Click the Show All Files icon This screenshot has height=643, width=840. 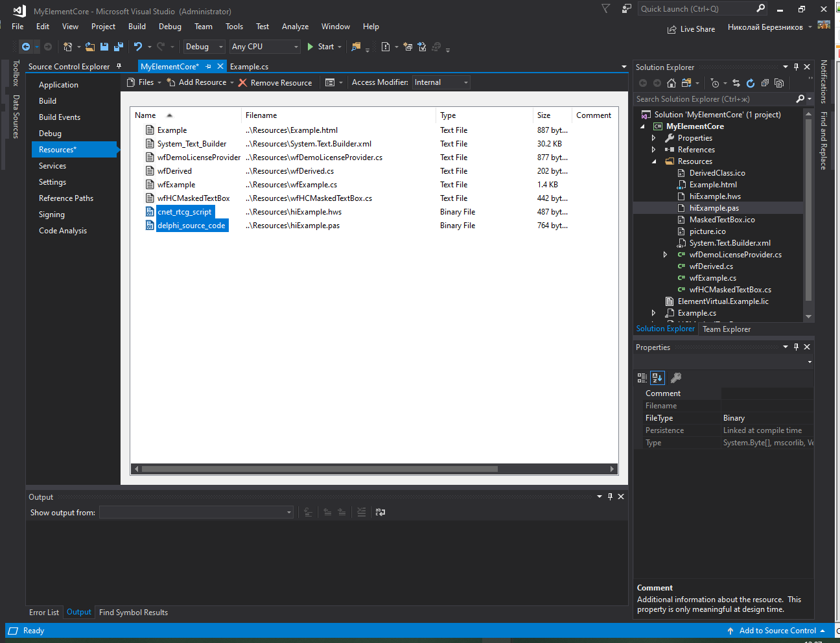tap(779, 83)
